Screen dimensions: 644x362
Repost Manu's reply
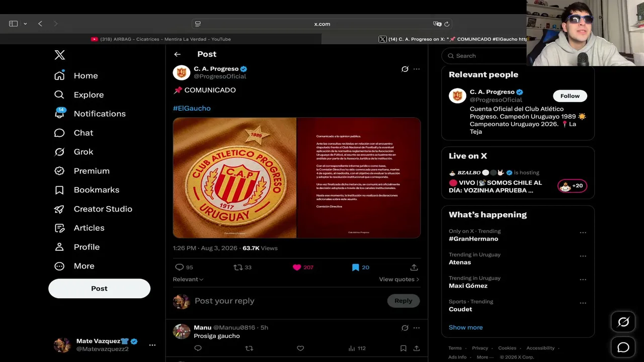[x=249, y=348]
